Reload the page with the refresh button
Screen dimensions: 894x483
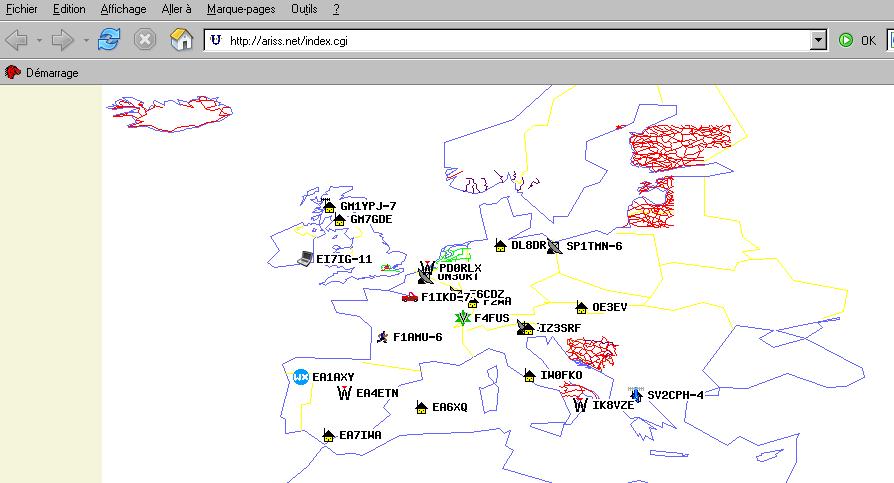tap(108, 40)
